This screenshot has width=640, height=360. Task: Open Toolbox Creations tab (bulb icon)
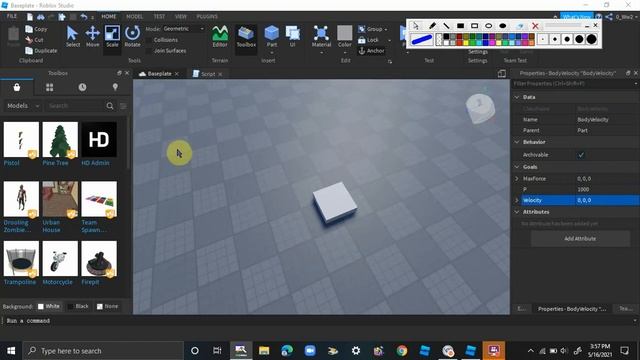(x=115, y=87)
